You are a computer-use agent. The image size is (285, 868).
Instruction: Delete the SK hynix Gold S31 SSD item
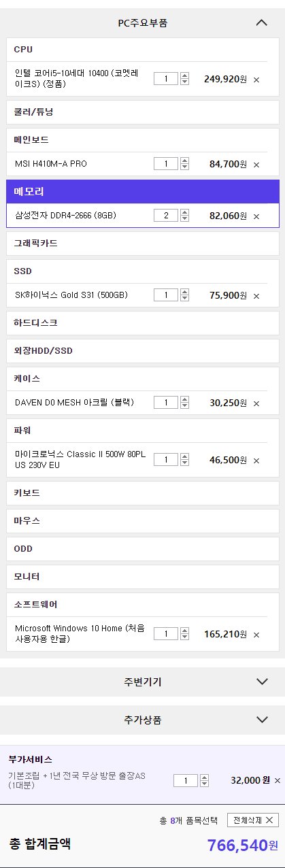point(256,296)
